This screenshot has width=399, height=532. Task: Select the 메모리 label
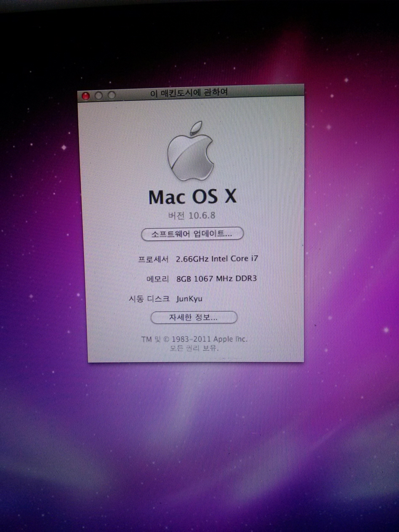(157, 279)
